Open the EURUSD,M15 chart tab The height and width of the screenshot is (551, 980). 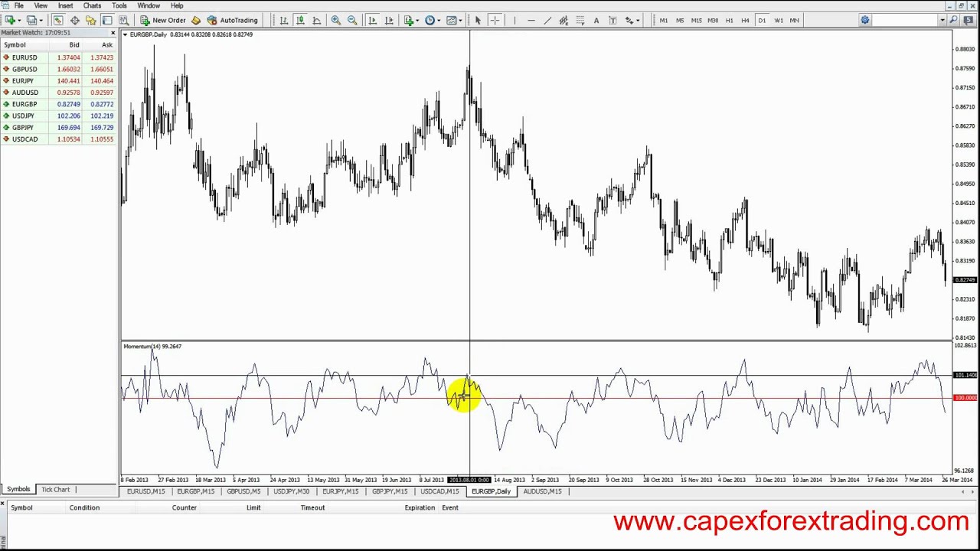click(x=145, y=491)
